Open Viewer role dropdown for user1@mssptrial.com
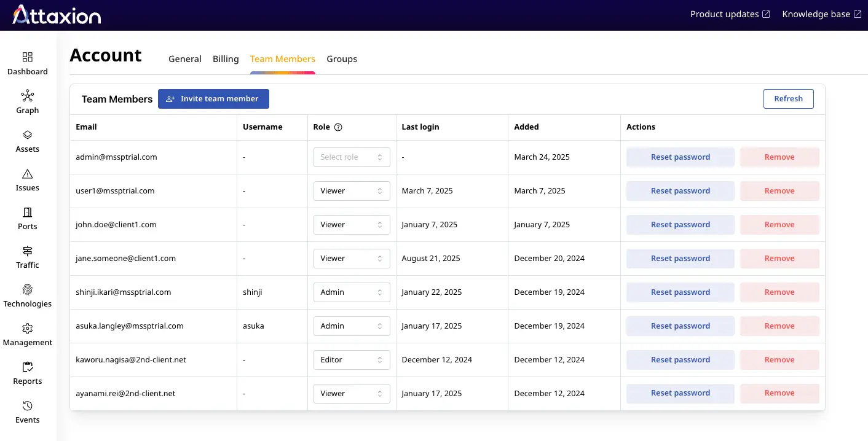The height and width of the screenshot is (441, 868). click(x=352, y=191)
